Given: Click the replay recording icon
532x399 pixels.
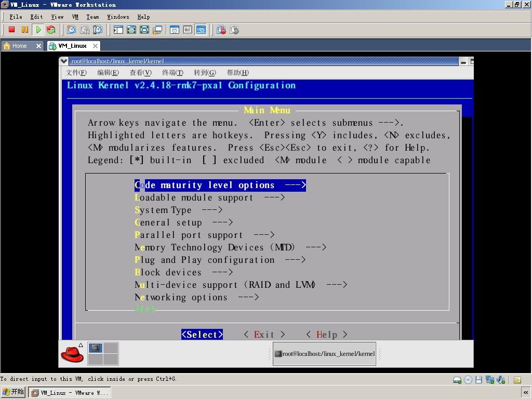Looking at the screenshot, I should pos(234,30).
